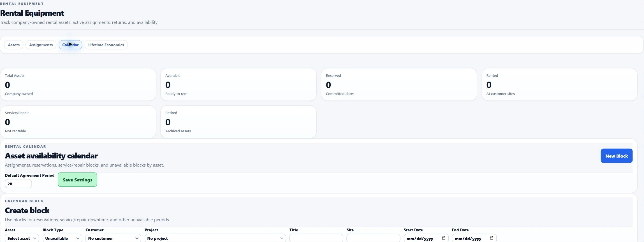Screen dimensions: 644x242
Task: Go to the Lifetime Economics tab
Action: pyautogui.click(x=106, y=45)
